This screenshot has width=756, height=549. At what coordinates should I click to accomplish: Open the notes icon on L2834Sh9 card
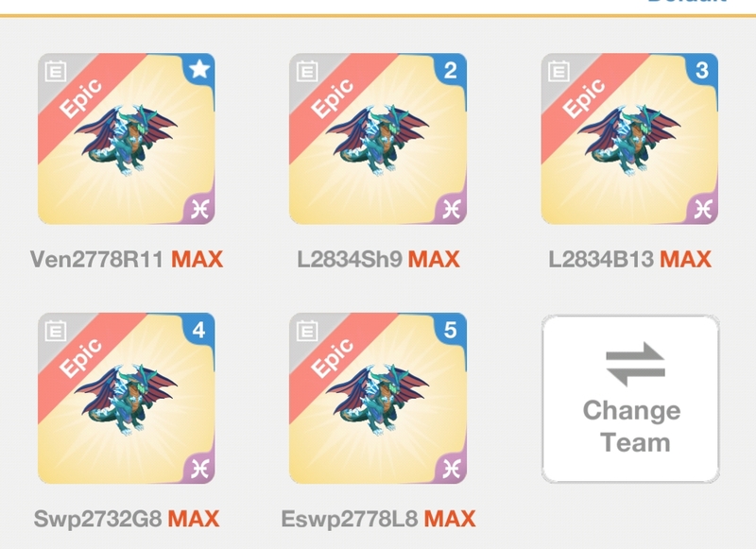pos(307,71)
